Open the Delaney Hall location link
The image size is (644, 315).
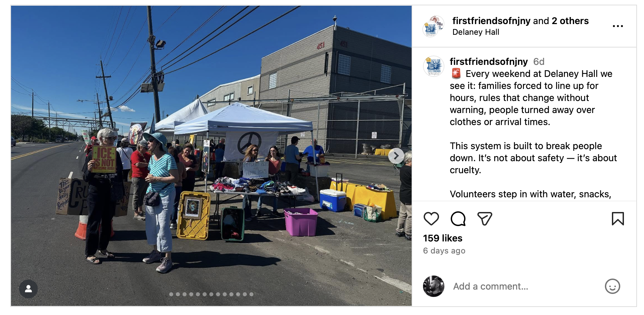[475, 32]
